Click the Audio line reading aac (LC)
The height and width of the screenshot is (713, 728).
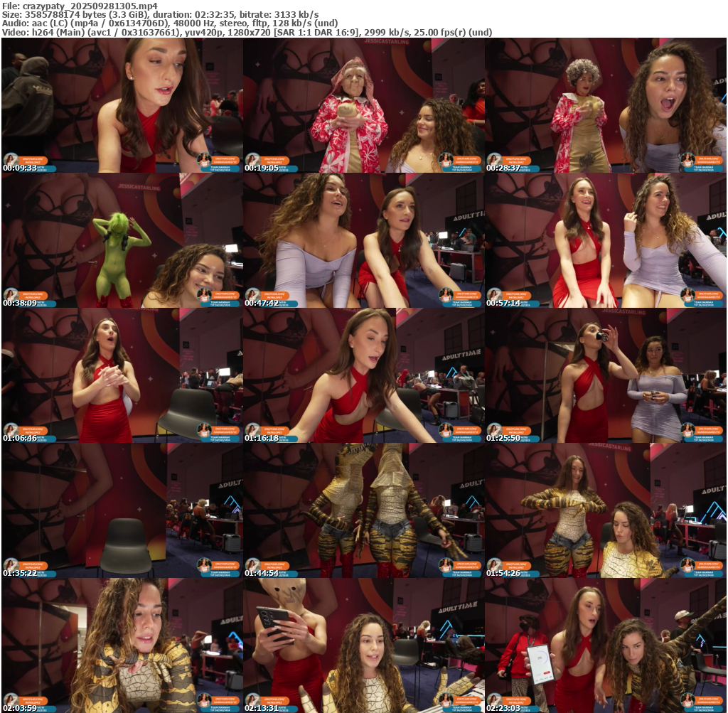[x=170, y=23]
